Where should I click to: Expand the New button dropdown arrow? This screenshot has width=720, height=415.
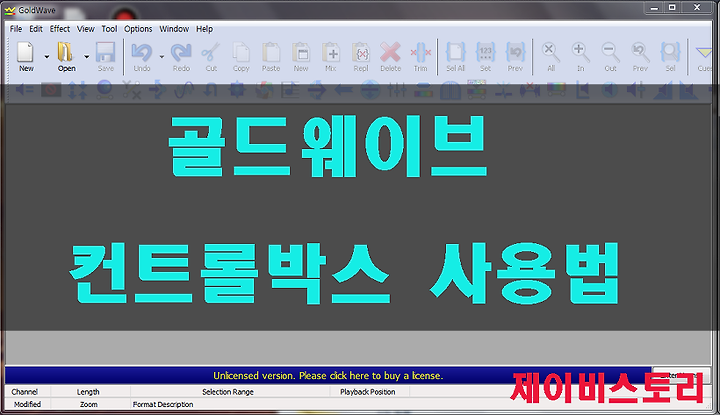(x=46, y=57)
